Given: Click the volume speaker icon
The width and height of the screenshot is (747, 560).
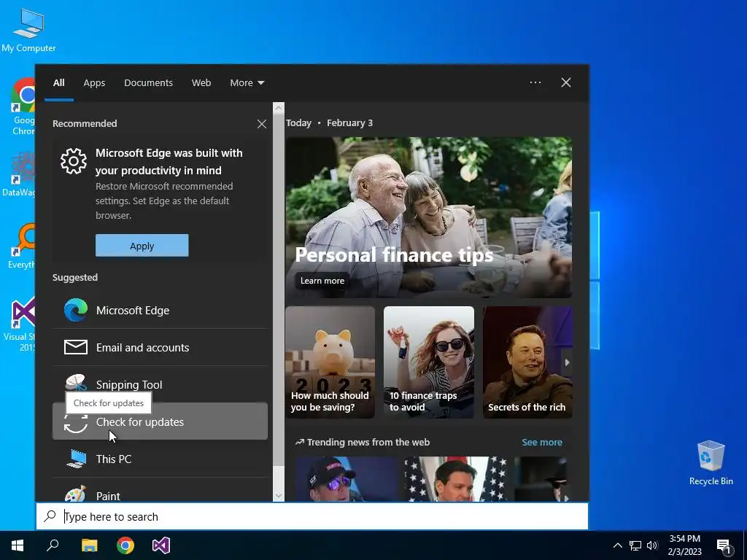Looking at the screenshot, I should [x=652, y=545].
